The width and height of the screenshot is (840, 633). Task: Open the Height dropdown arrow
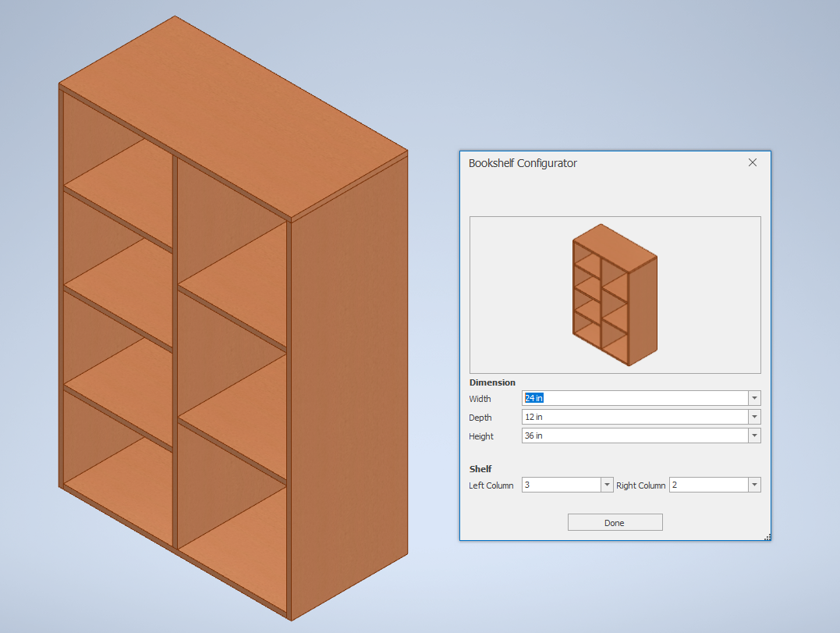754,436
